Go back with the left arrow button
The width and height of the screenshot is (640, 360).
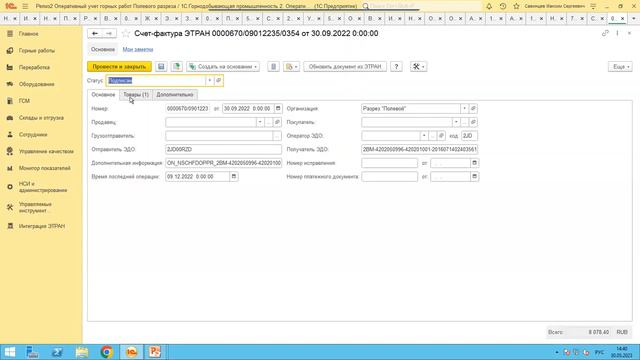95,33
